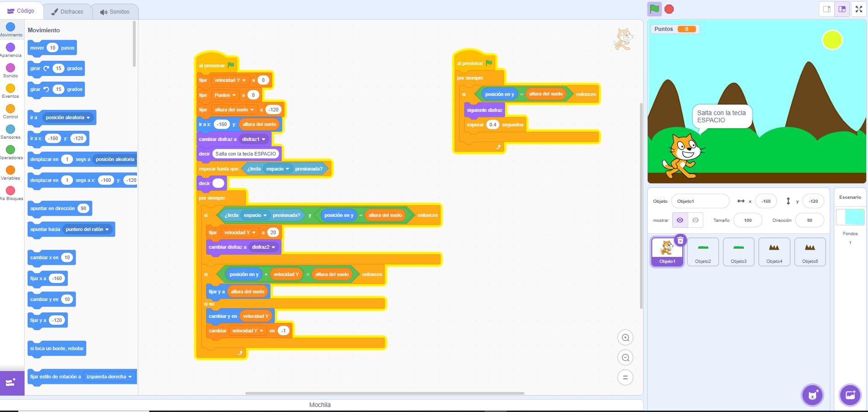Open the Sonidos tab
This screenshot has height=412, width=868.
(115, 12)
